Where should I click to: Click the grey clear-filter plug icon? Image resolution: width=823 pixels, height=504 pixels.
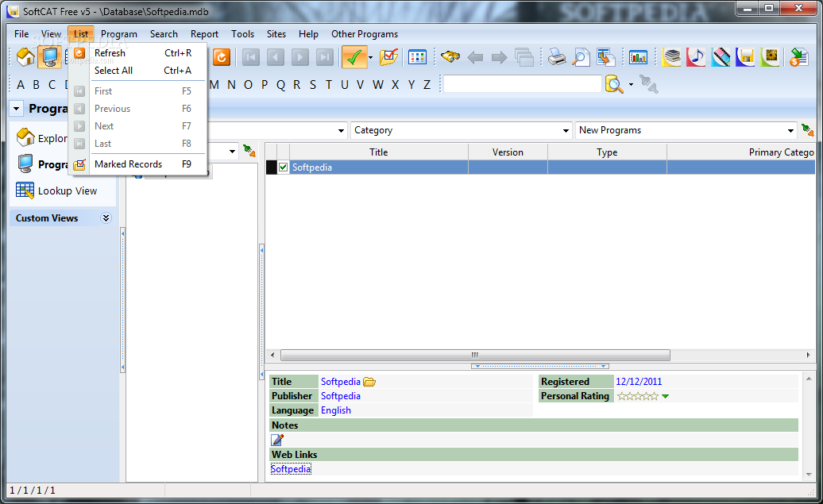pyautogui.click(x=649, y=84)
